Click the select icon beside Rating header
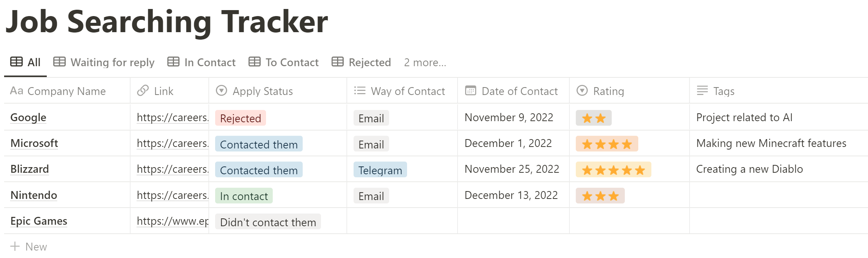This screenshot has height=258, width=868. pos(582,90)
